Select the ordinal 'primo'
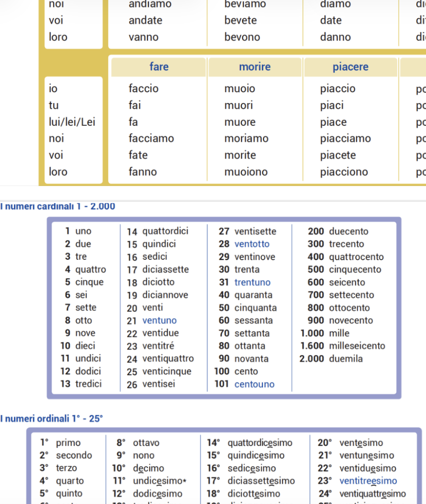 pyautogui.click(x=68, y=443)
